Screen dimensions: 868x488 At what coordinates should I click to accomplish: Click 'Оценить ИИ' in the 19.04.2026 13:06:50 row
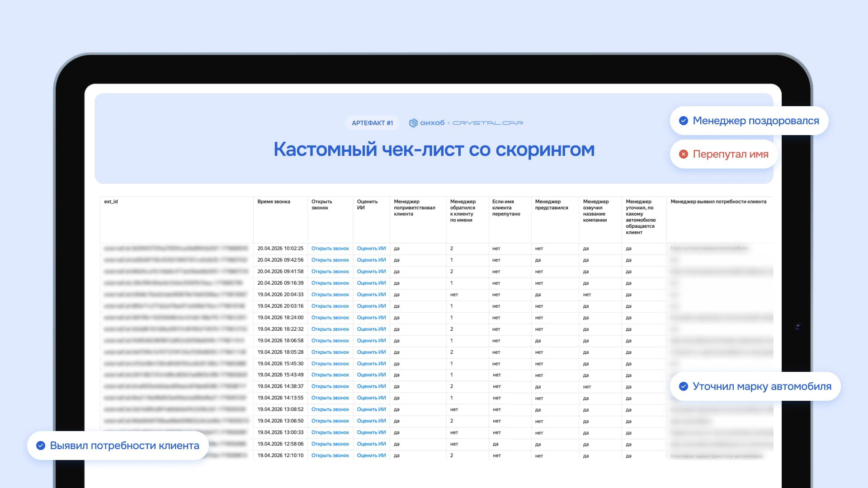tap(371, 421)
